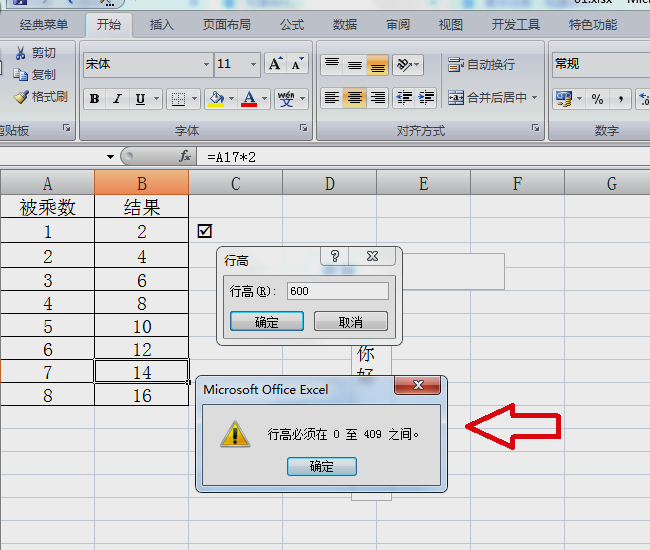
Task: Open the 特色功能 tab
Action: pyautogui.click(x=593, y=25)
